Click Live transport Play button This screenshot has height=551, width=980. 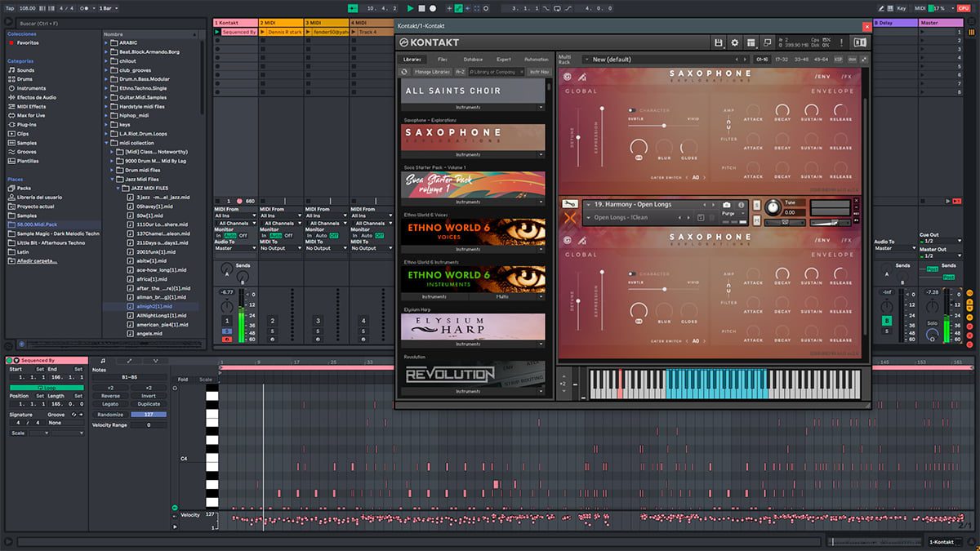pos(411,8)
